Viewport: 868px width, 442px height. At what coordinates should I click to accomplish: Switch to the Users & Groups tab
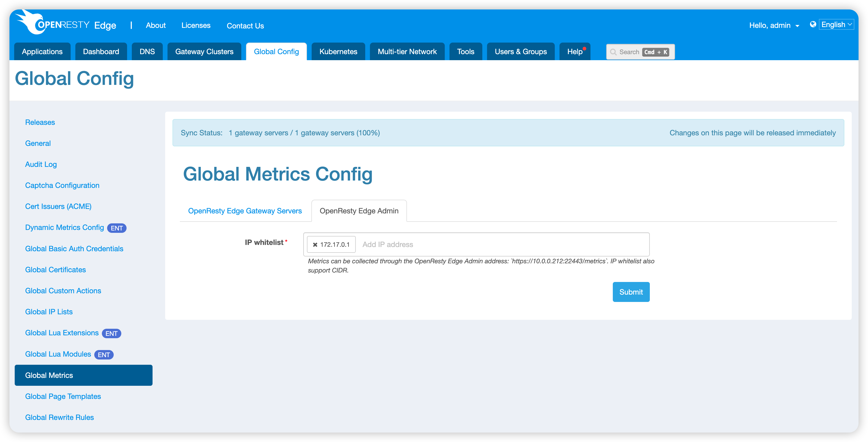click(521, 52)
